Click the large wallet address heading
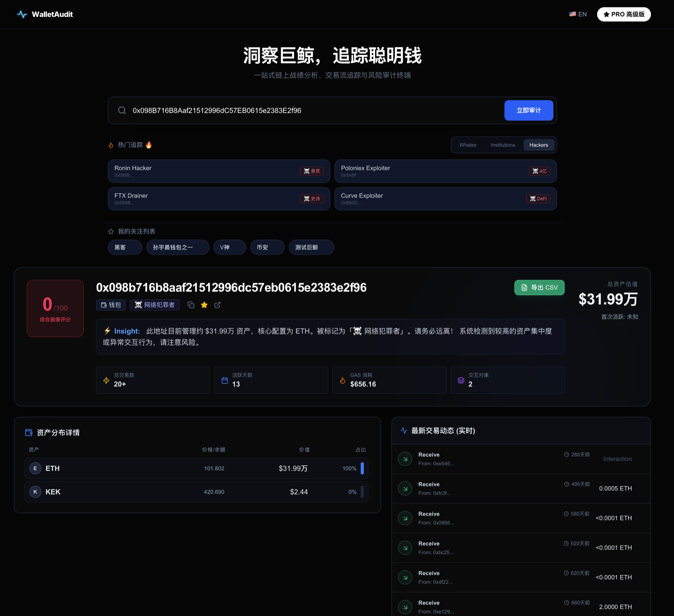Screen dimensions: 674x616 [231, 288]
